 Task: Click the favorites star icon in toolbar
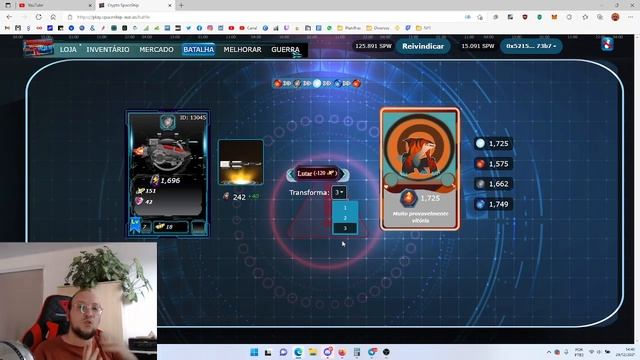tap(585, 17)
